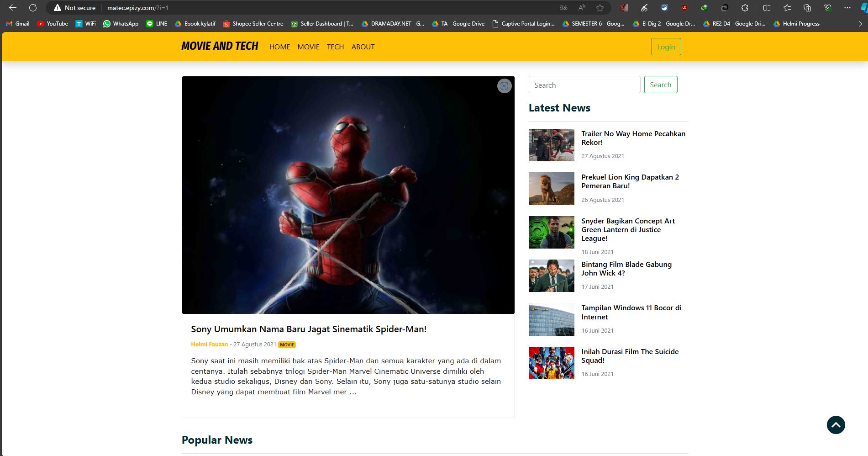Open the YouTube bookmark
The height and width of the screenshot is (456, 868).
[x=53, y=24]
